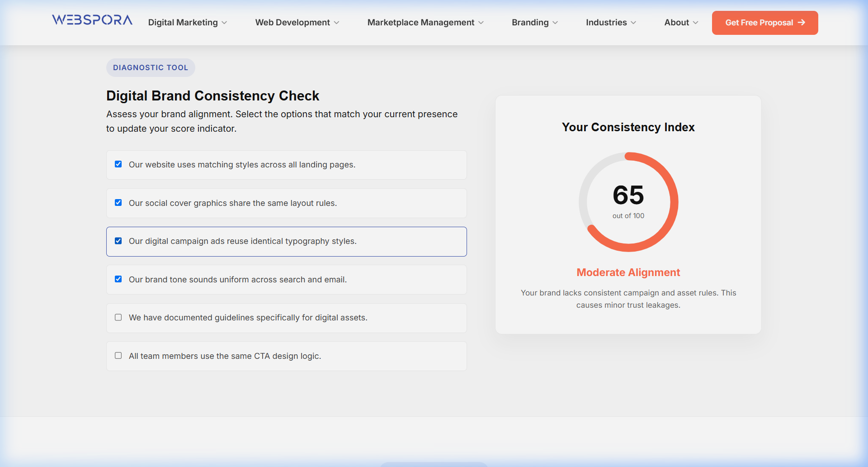Select 'Our brand tone sounds uniform' label text
The height and width of the screenshot is (467, 868).
point(238,280)
